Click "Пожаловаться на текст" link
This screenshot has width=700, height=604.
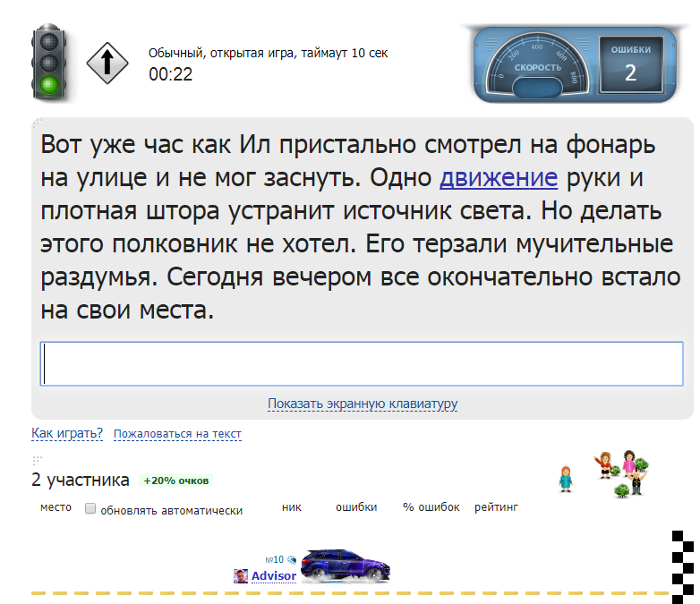click(177, 434)
